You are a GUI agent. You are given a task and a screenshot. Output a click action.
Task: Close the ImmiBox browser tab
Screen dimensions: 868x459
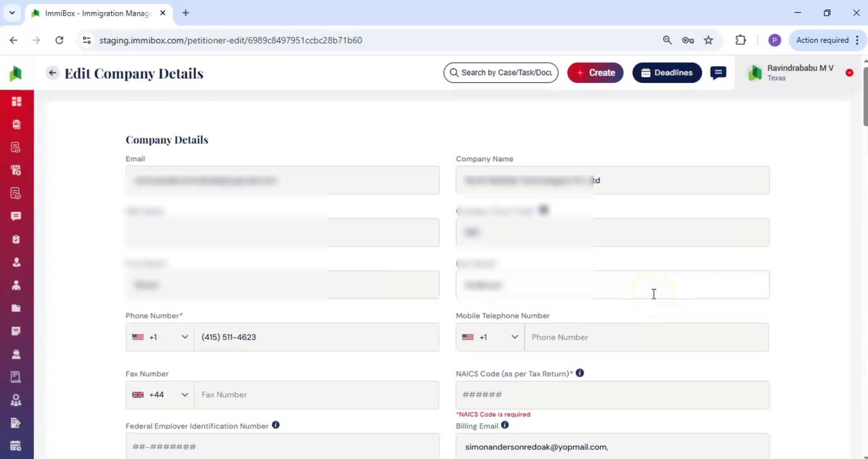[x=163, y=13]
